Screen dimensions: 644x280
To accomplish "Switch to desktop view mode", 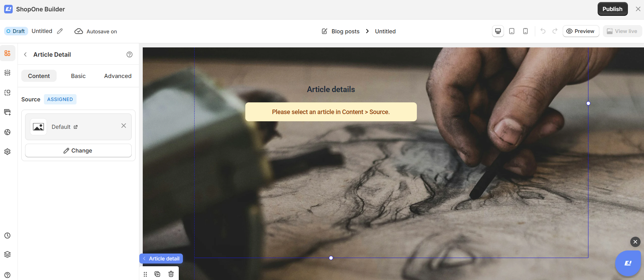I will click(x=498, y=31).
